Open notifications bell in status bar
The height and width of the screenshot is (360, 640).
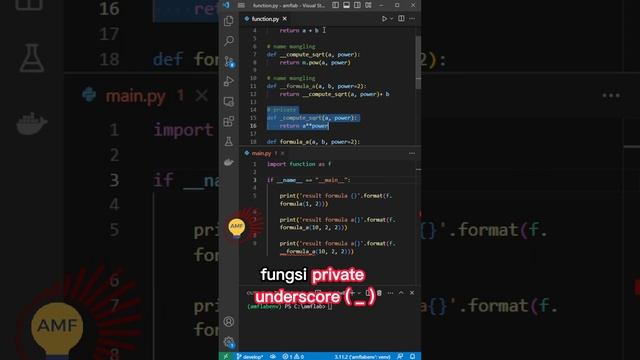(x=413, y=357)
